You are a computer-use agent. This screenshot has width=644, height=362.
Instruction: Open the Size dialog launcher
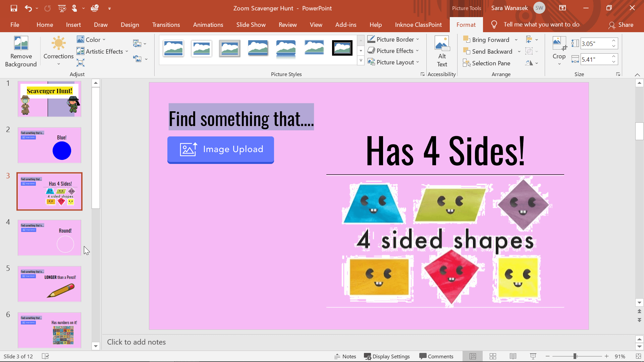pos(618,74)
